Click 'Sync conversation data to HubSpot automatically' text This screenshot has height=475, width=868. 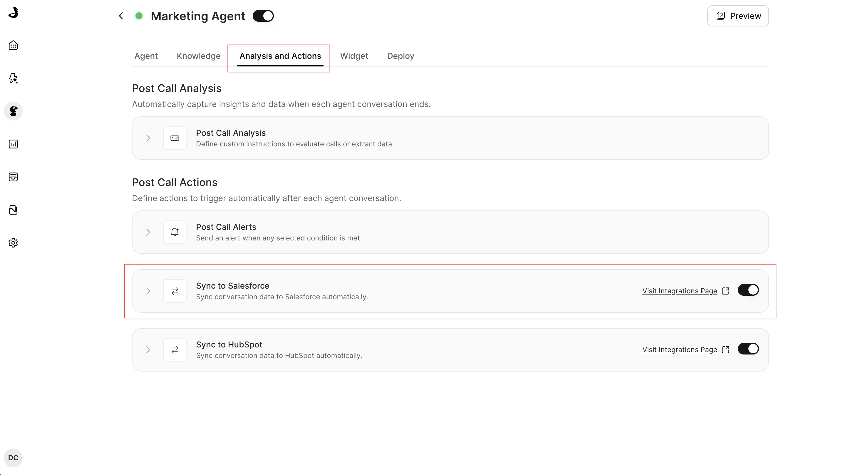(x=279, y=356)
